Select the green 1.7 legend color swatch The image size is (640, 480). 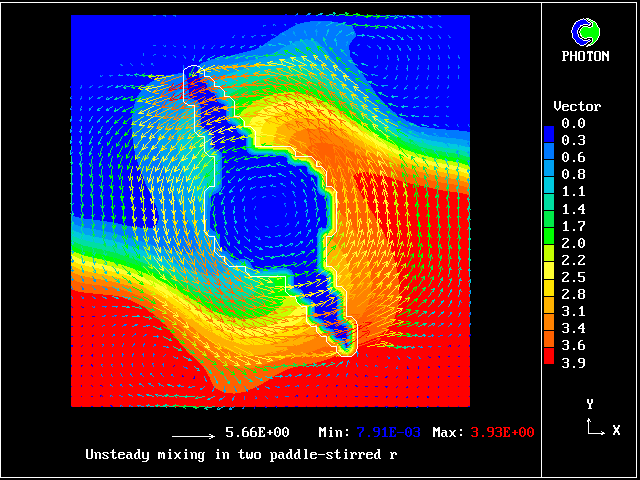(548, 225)
